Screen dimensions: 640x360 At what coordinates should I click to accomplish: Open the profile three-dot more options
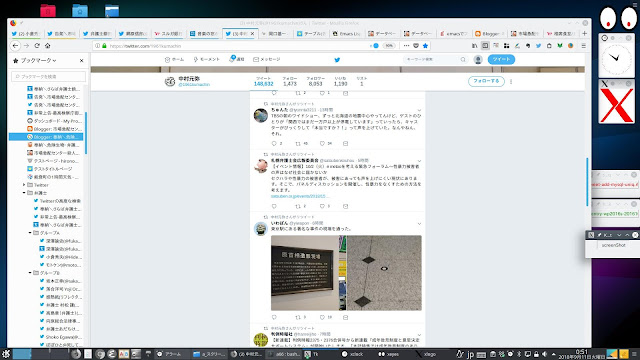click(x=511, y=82)
